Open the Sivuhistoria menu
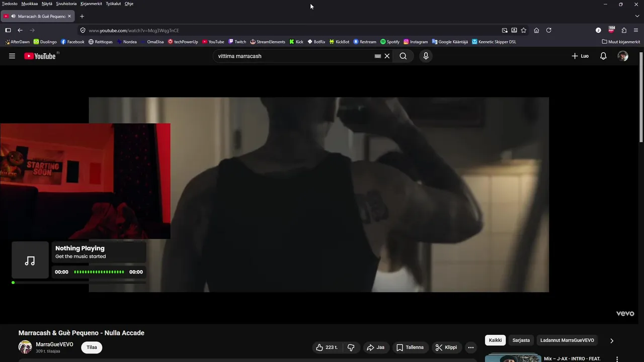Screen dimensions: 644x362 pyautogui.click(x=66, y=4)
